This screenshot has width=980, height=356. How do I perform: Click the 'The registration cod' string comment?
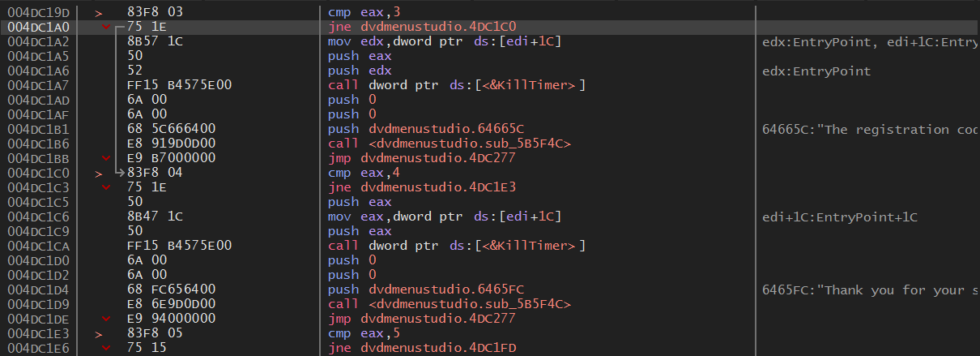click(x=871, y=130)
